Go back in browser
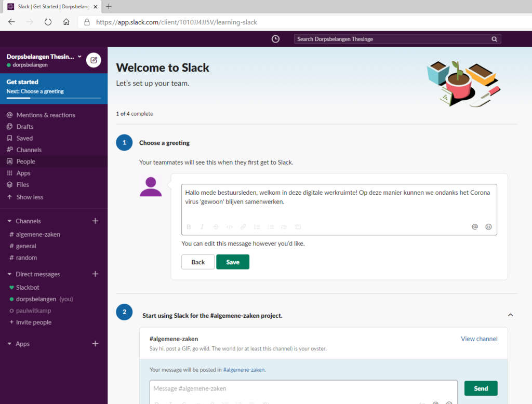Screen dimensions: 532x404 [x=11, y=22]
